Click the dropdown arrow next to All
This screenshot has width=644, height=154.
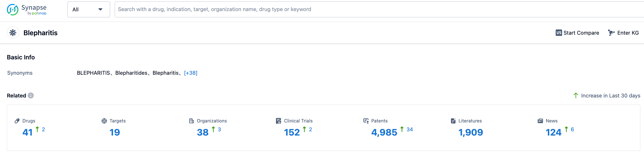coord(100,9)
